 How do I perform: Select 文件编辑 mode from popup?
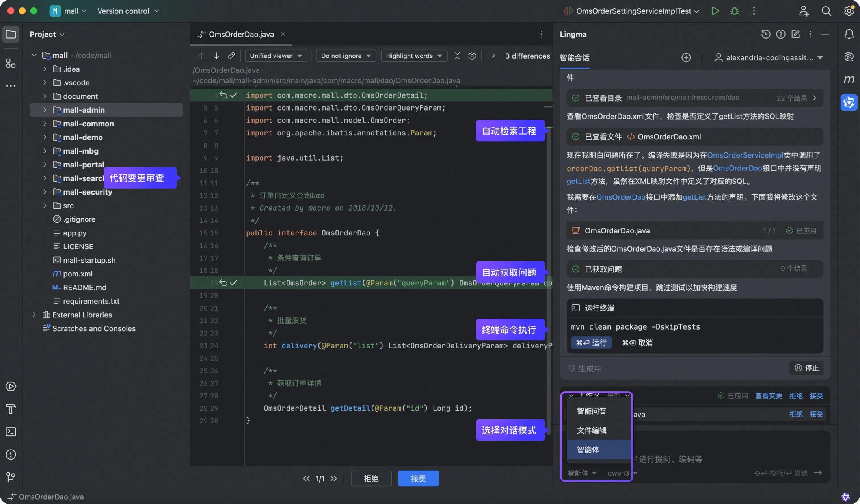coord(591,430)
